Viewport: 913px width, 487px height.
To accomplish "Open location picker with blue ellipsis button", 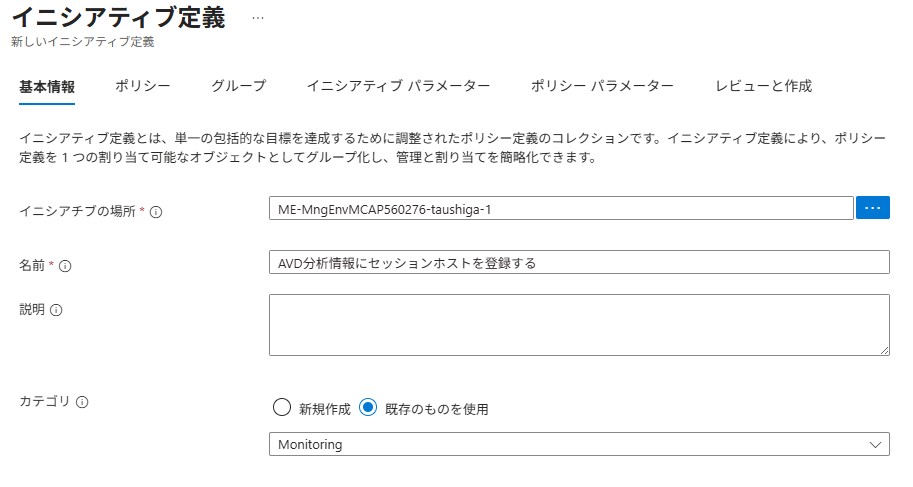I will click(x=873, y=207).
